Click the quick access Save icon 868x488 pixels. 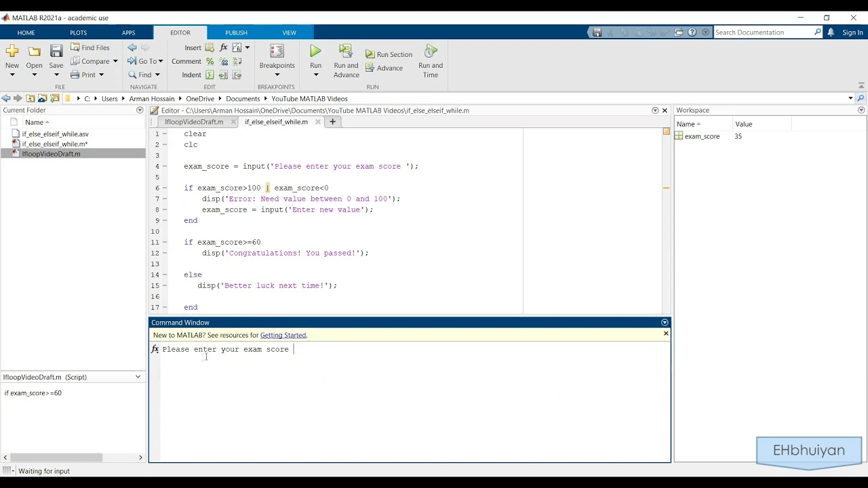tap(597, 33)
